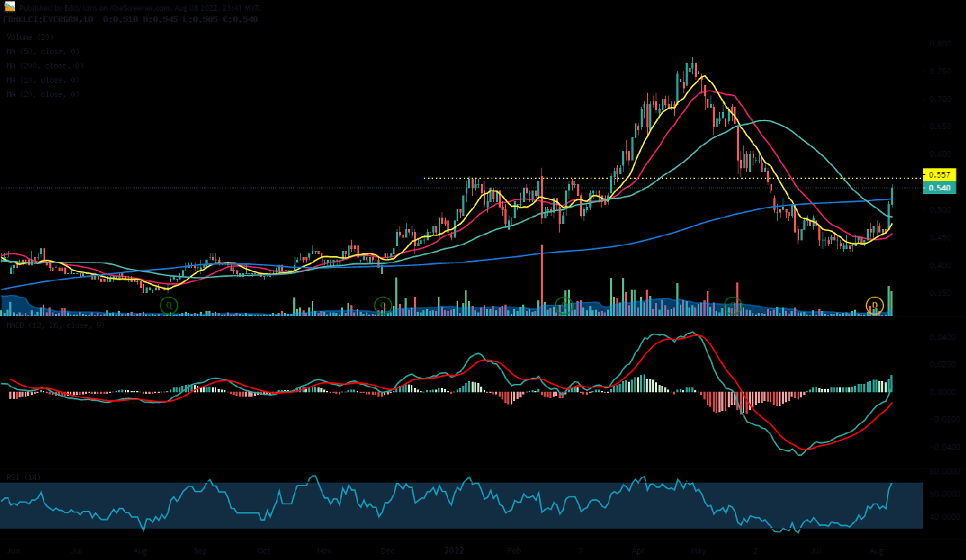Click the green circle marker near February
This screenshot has height=560, width=966.
pos(564,305)
